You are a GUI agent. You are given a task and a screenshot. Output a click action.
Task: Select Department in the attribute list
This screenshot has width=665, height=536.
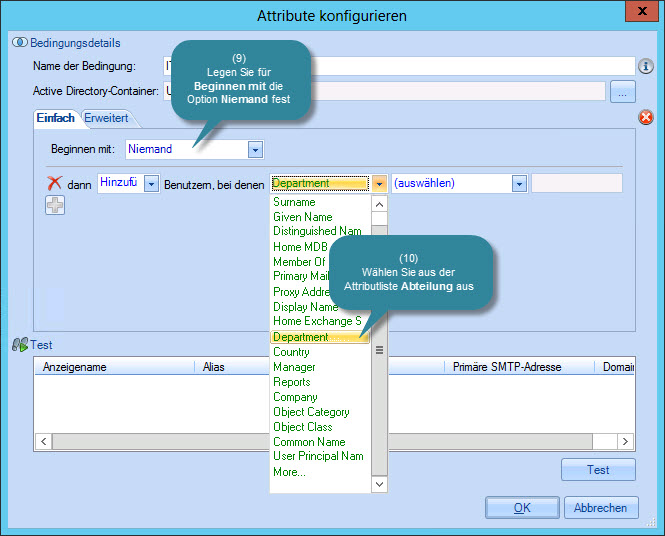(x=319, y=337)
